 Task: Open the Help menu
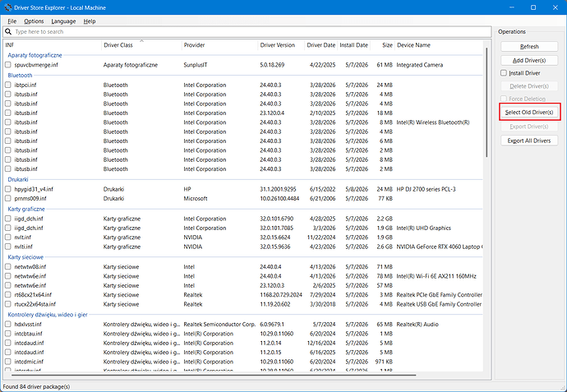90,21
